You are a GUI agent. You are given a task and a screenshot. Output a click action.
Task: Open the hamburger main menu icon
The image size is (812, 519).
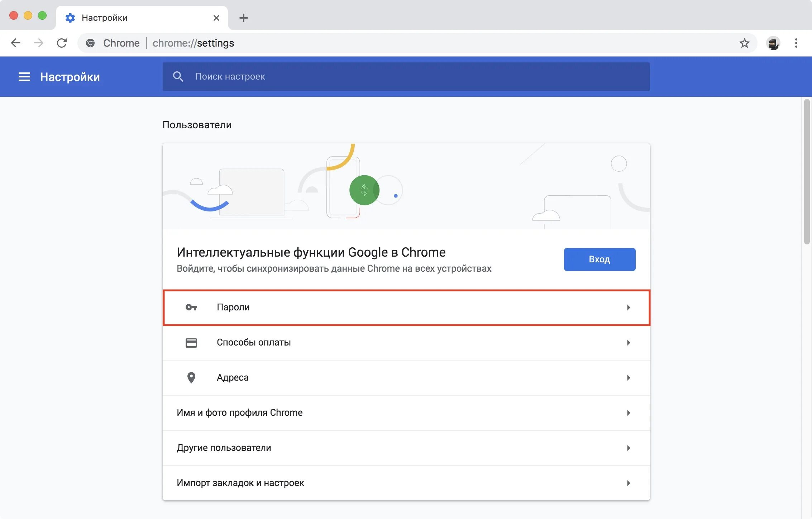click(24, 77)
